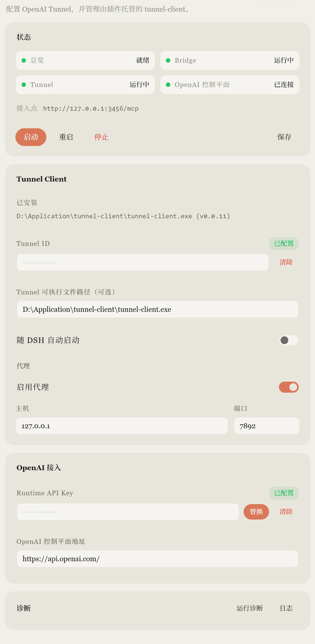Click the 启动 start button

pos(31,137)
